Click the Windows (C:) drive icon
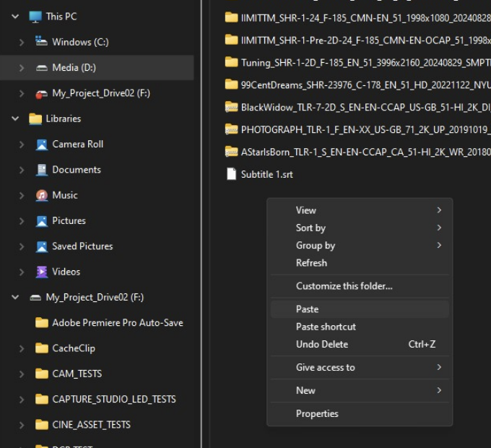Viewport: 491px width, 448px height. tap(41, 42)
